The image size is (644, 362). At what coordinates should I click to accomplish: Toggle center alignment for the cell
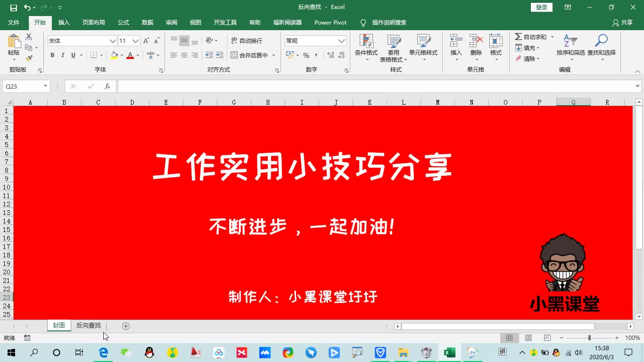click(184, 55)
